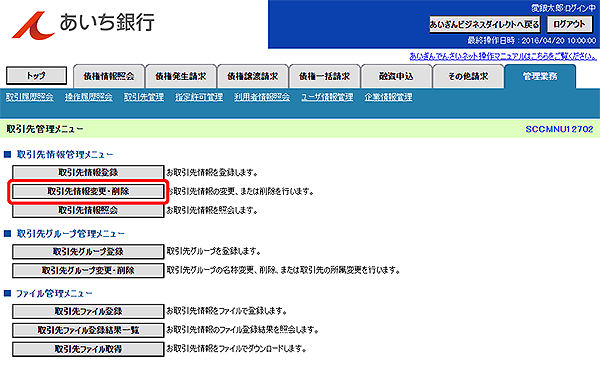Click 取引先ファイル登録 button
Screen dimensions: 600x369
pos(88,312)
